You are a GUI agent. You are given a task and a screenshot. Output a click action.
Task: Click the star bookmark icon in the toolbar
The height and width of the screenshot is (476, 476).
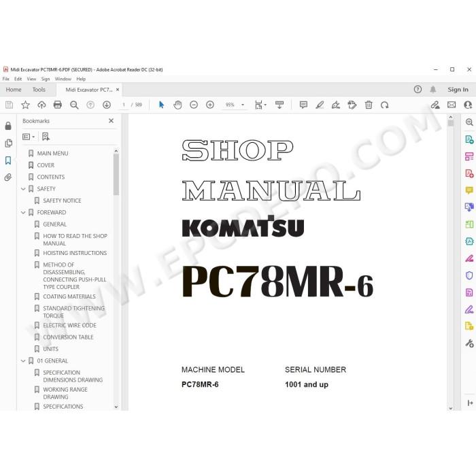tap(26, 105)
